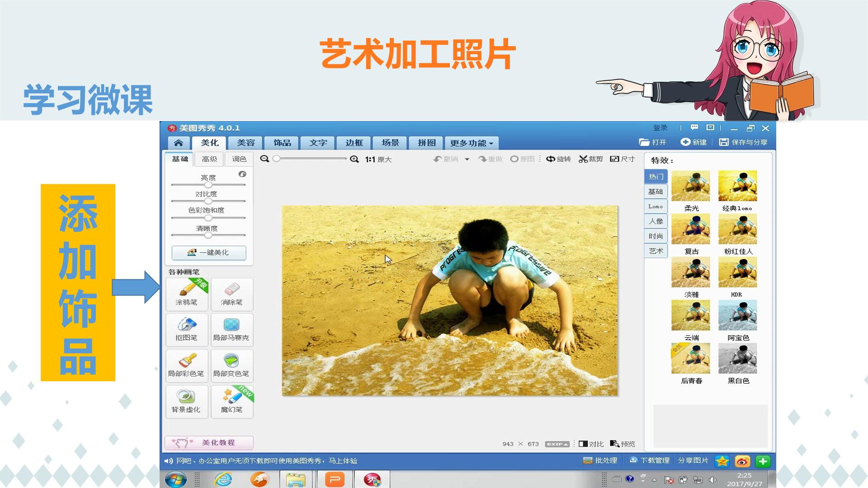Select the 消除笔 eraser pen tool
868x488 pixels.
231,294
